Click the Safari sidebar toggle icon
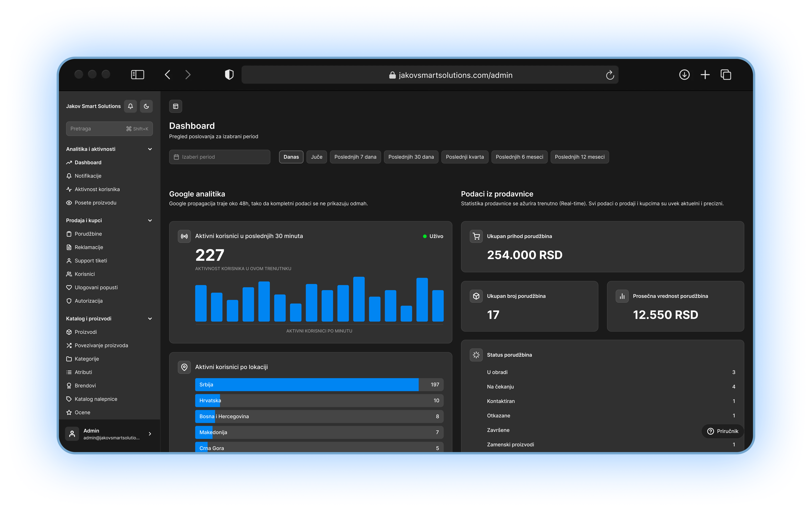Image resolution: width=812 pixels, height=511 pixels. pyautogui.click(x=138, y=74)
